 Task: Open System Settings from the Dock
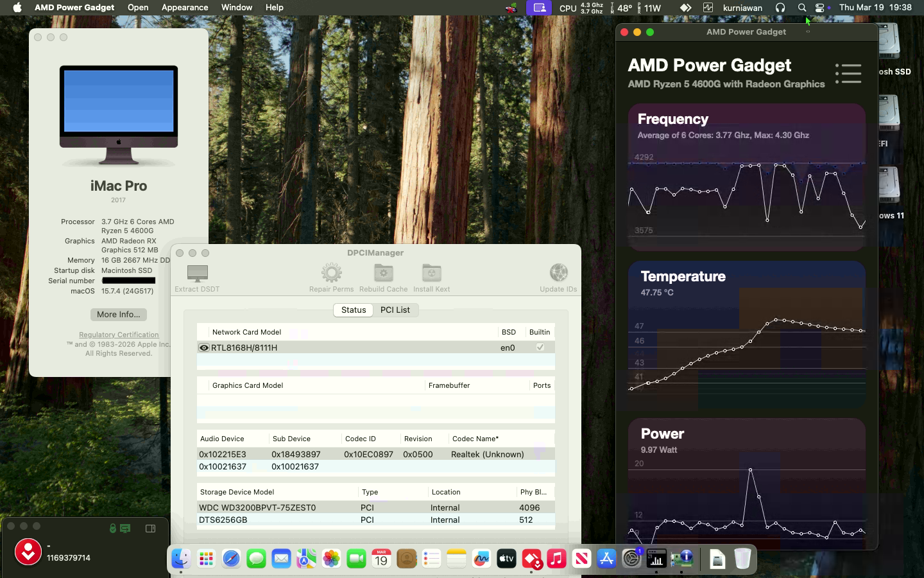coord(631,559)
